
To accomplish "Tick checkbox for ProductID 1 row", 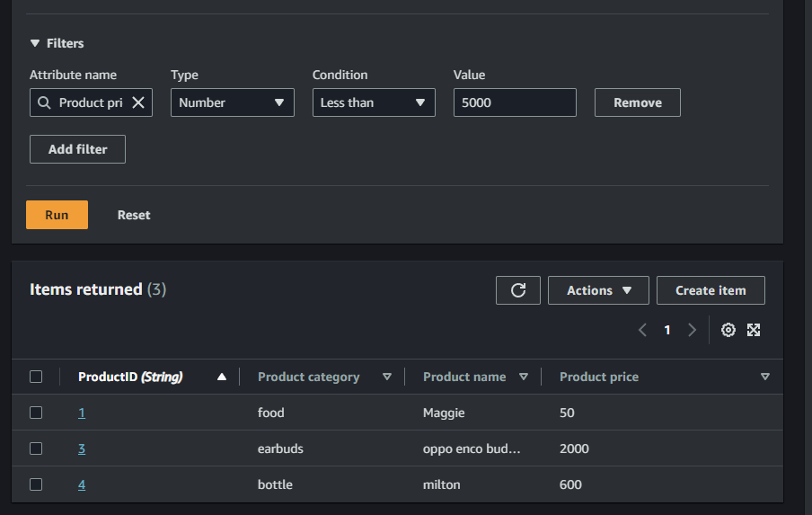I will (36, 413).
